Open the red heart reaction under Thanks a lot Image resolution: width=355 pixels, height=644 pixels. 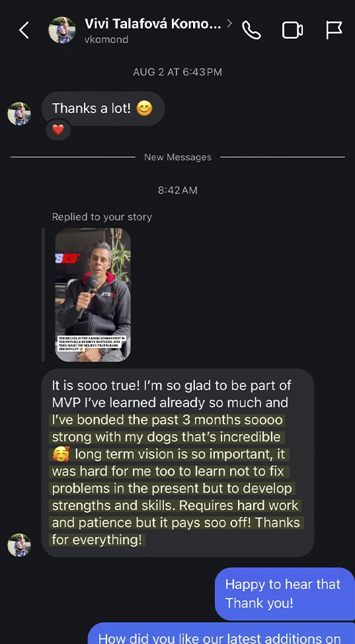[58, 129]
